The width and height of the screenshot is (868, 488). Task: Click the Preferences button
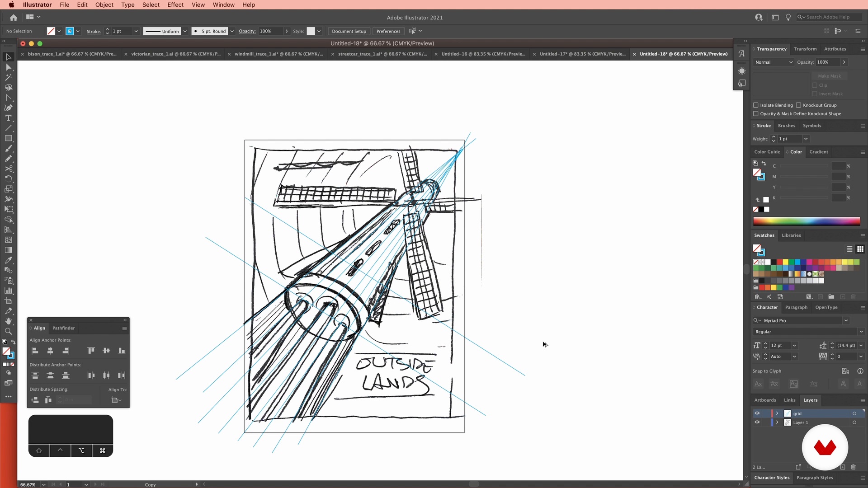pos(388,31)
